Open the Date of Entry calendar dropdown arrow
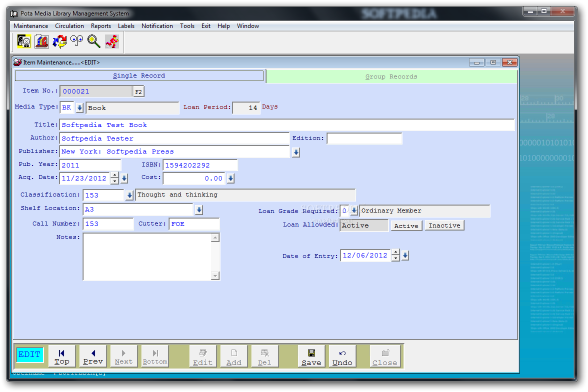This screenshot has height=392, width=588. (405, 255)
